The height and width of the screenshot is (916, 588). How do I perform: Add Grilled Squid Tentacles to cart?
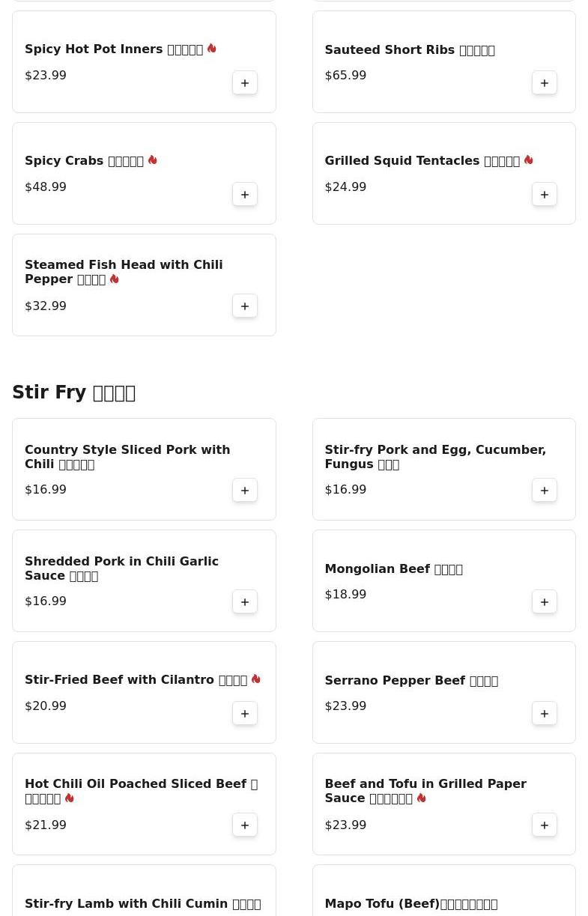pyautogui.click(x=545, y=195)
